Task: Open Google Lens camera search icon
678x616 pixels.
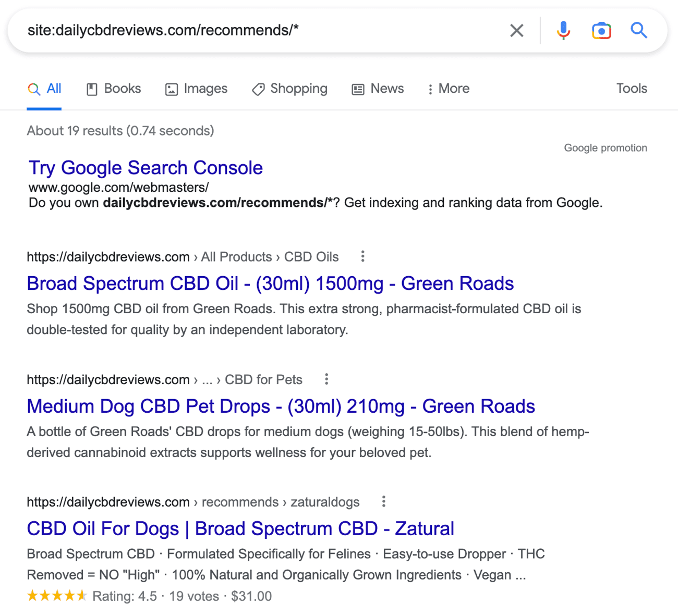Action: (601, 31)
